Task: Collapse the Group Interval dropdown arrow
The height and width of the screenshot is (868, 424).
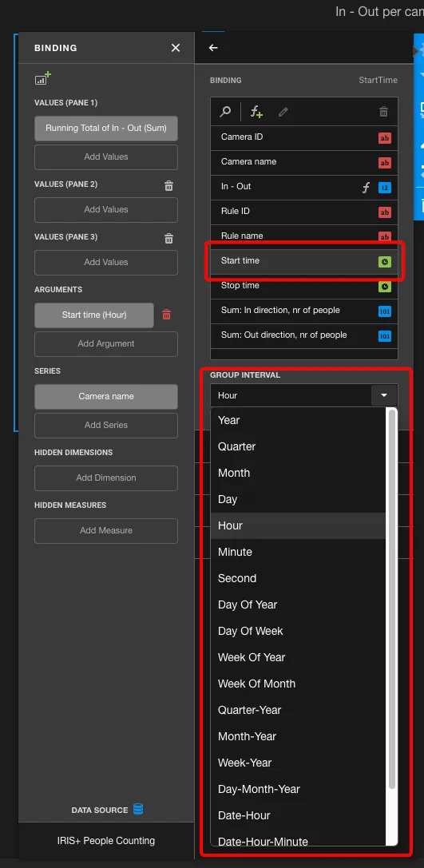Action: [x=384, y=395]
